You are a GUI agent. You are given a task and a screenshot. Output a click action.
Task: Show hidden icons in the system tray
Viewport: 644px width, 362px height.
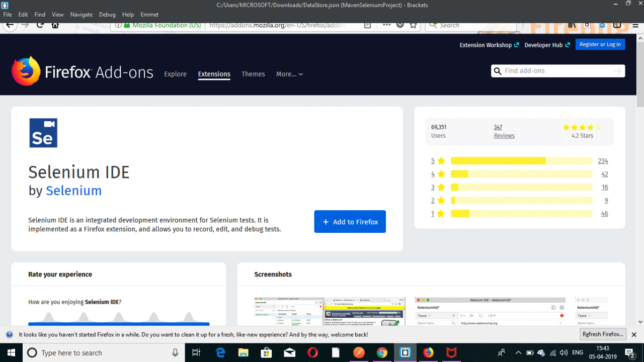(x=518, y=352)
